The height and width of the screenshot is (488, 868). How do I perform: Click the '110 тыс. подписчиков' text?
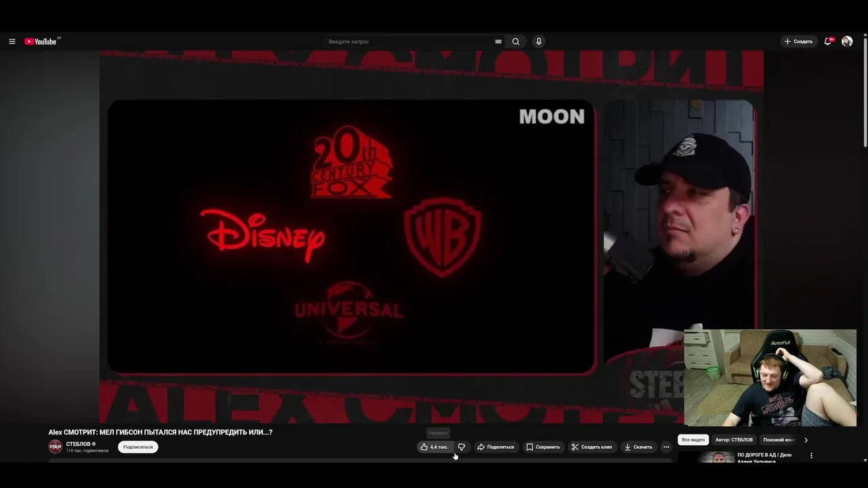coord(87,451)
